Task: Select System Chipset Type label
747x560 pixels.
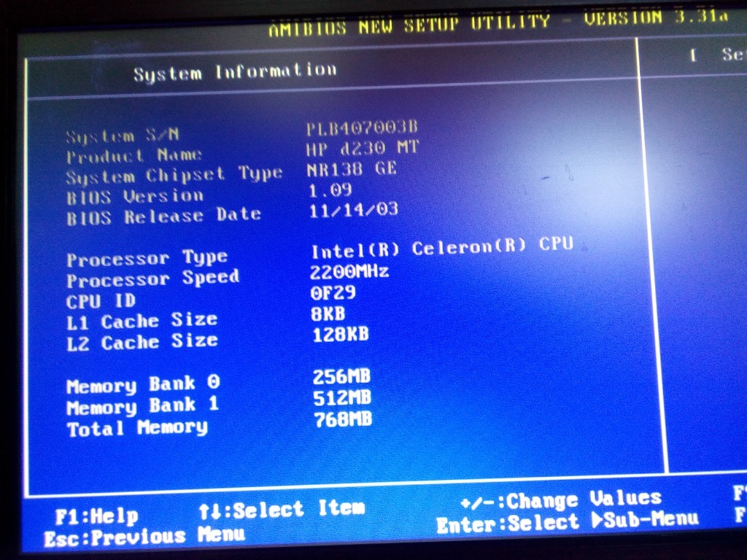Action: pyautogui.click(x=174, y=176)
